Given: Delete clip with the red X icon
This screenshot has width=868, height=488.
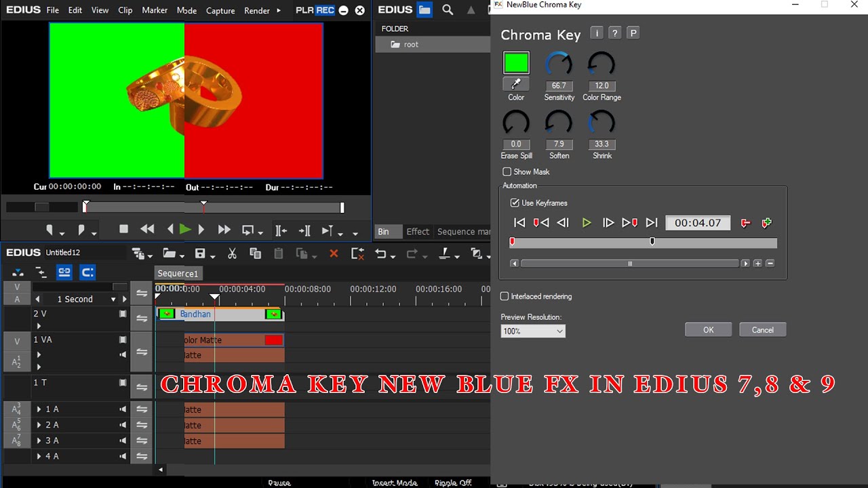Looking at the screenshot, I should [333, 253].
